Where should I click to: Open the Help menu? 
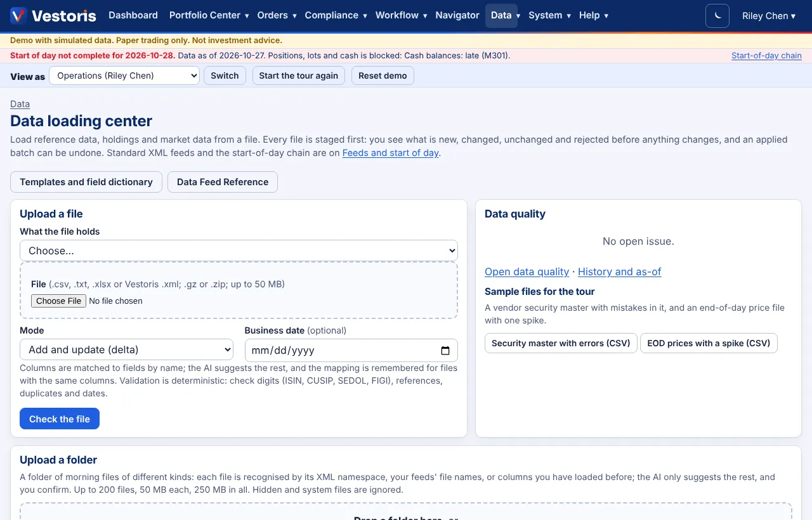594,15
